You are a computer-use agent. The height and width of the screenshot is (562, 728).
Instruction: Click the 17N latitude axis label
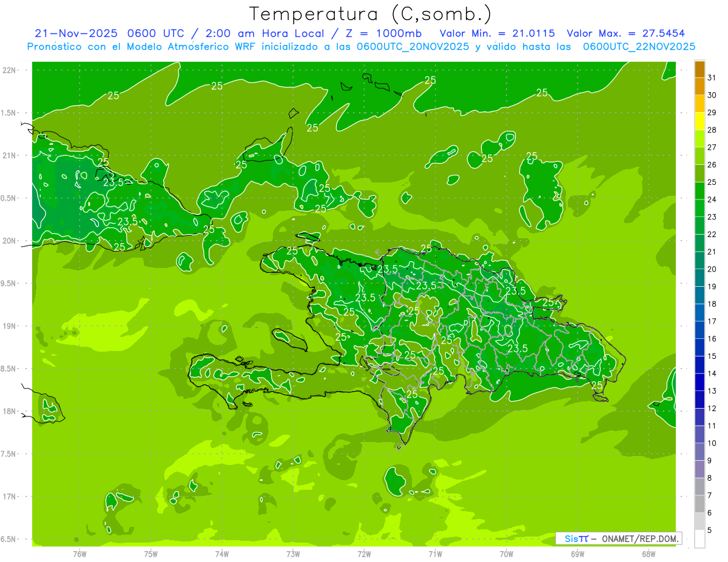(10, 497)
